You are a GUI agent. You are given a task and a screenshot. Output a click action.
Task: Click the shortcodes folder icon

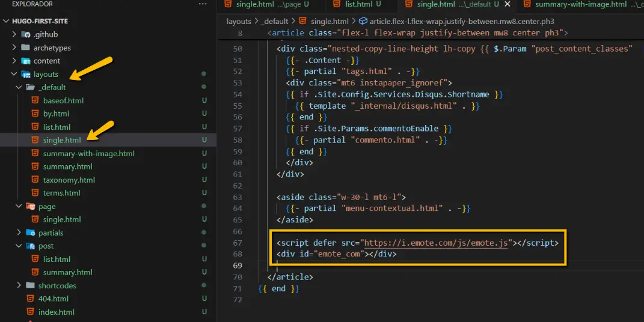[x=31, y=285]
